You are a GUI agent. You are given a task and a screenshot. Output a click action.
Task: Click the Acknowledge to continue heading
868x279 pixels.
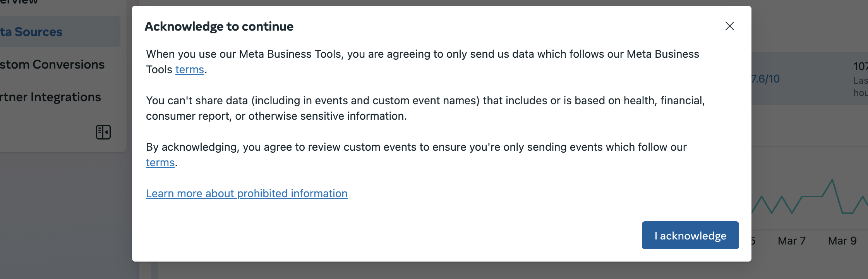(x=219, y=26)
